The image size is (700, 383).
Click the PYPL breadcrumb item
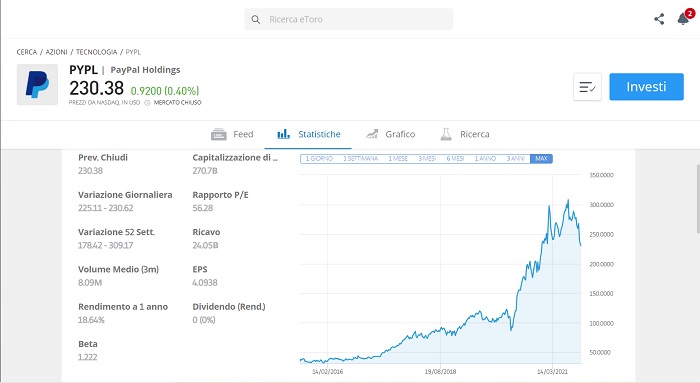tap(133, 52)
